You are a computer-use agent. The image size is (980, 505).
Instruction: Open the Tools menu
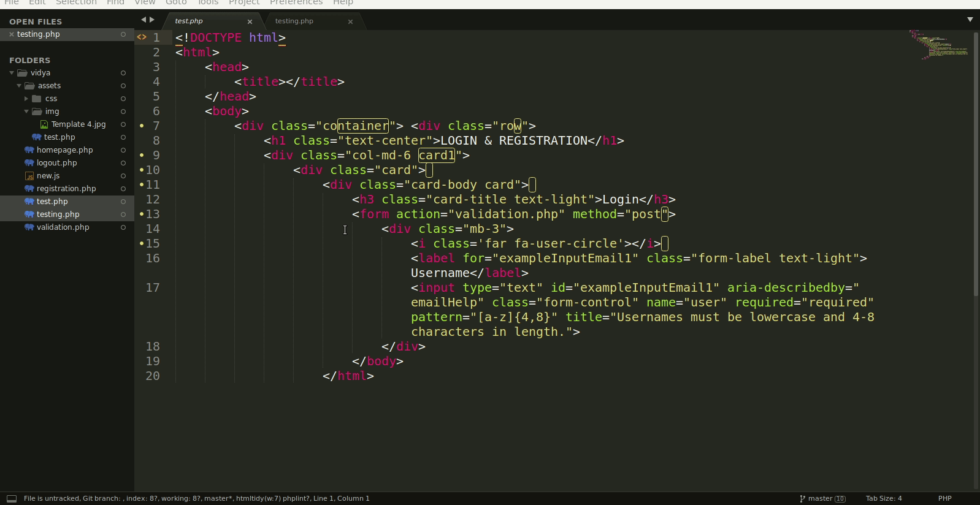coord(208,2)
